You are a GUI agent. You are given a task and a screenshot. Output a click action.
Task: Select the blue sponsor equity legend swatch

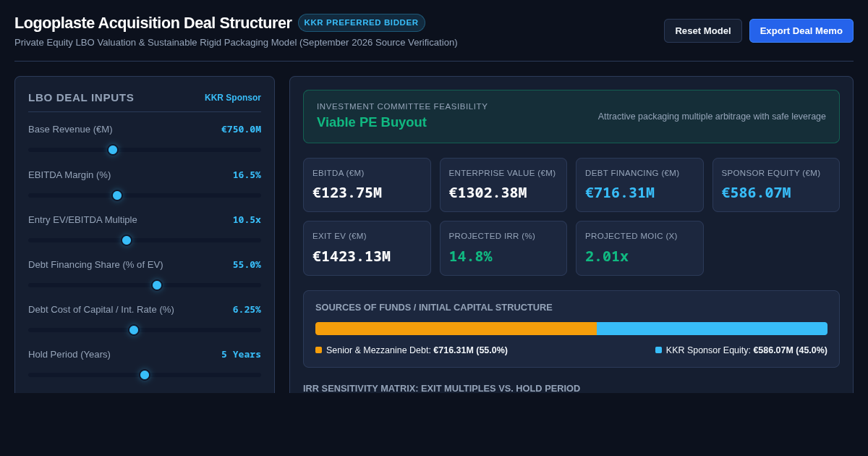click(x=658, y=350)
